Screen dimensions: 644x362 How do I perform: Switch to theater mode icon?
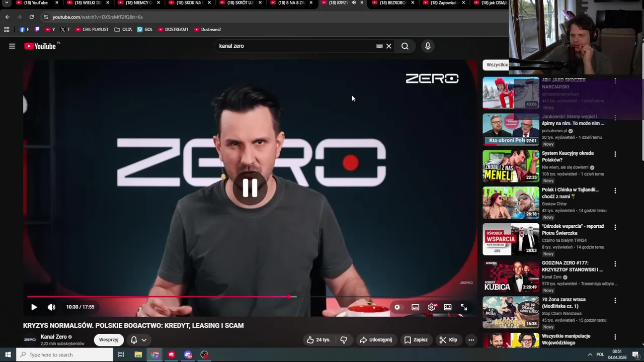point(448,307)
